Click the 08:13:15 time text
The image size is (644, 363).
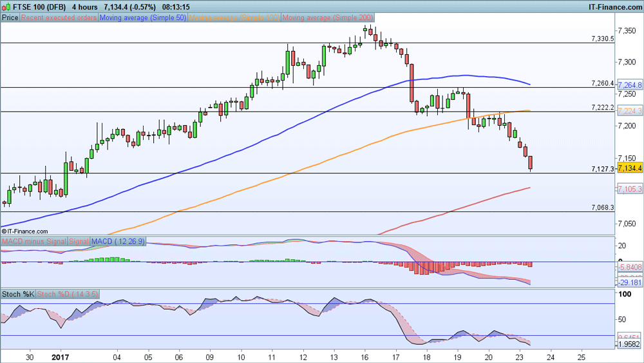click(176, 7)
